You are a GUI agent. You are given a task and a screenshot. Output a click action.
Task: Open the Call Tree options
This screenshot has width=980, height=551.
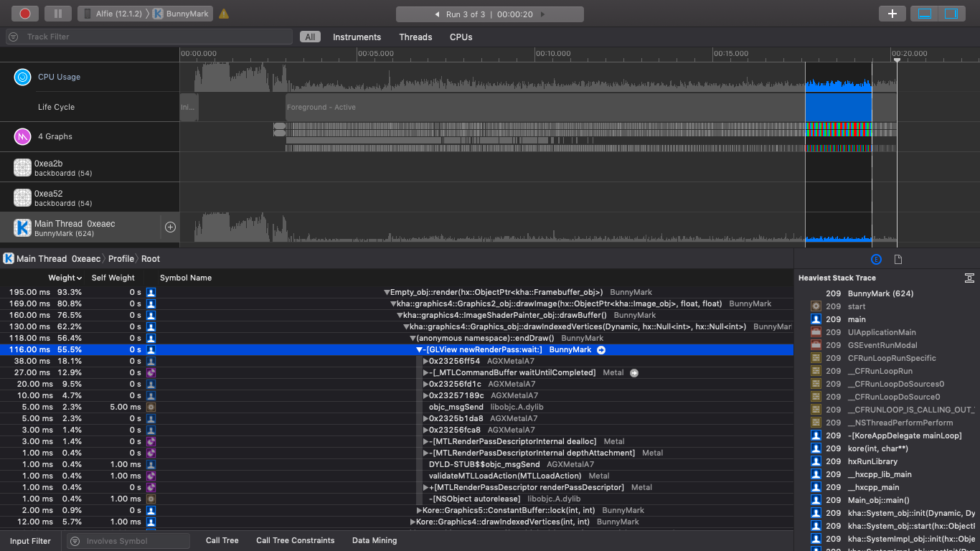[222, 540]
